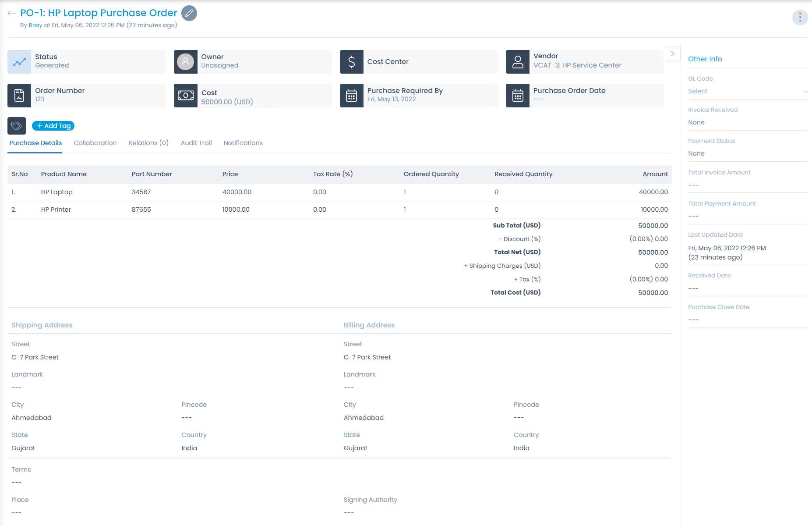Click the Purchase Required By calendar icon

351,95
